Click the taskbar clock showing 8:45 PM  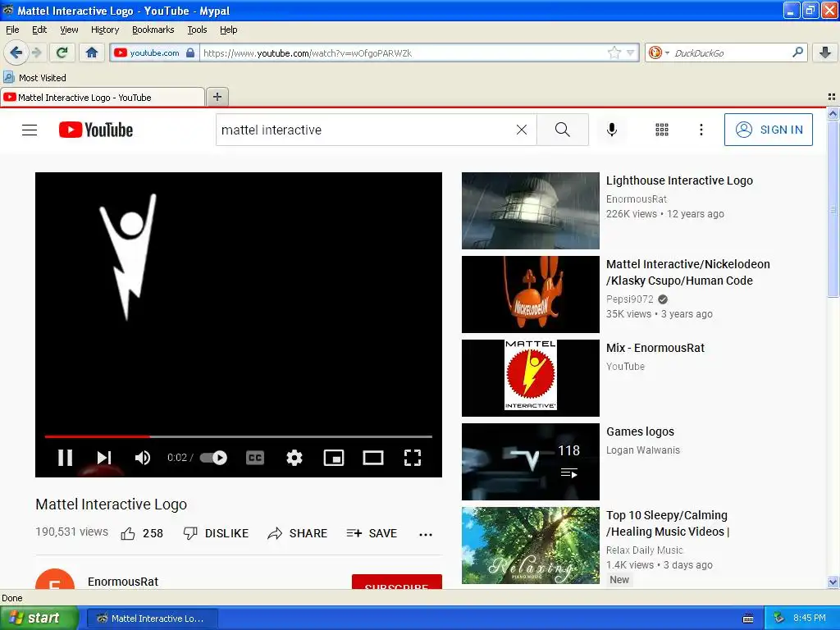[810, 618]
